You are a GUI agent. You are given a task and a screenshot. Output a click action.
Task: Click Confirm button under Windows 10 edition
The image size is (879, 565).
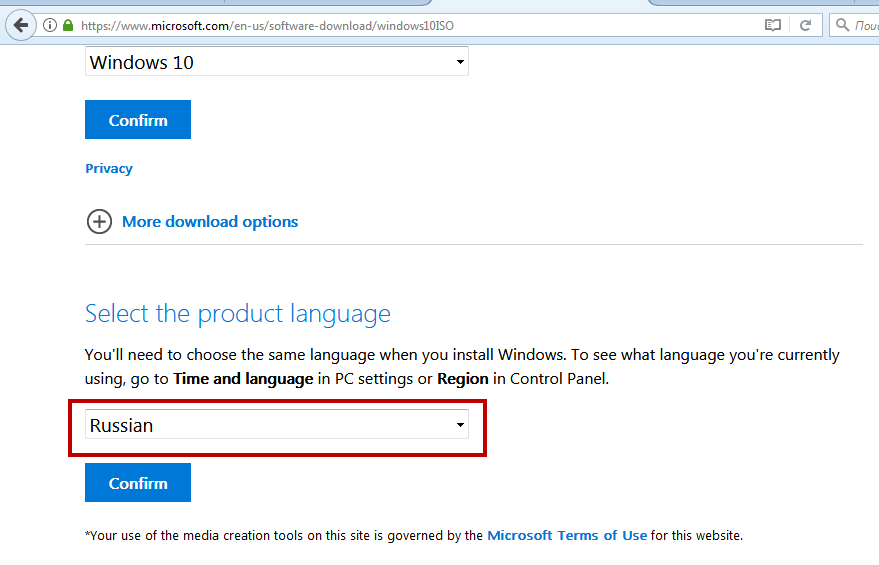pyautogui.click(x=138, y=119)
